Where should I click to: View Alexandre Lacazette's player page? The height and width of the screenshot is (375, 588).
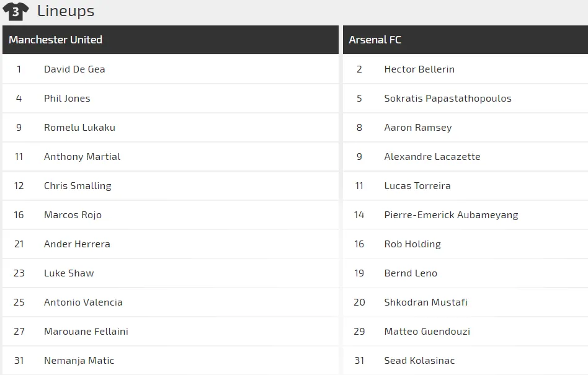pyautogui.click(x=432, y=157)
